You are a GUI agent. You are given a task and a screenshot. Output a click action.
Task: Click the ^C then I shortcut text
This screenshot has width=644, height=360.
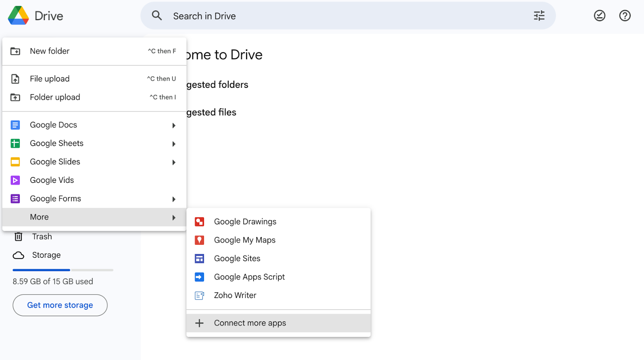coord(163,97)
